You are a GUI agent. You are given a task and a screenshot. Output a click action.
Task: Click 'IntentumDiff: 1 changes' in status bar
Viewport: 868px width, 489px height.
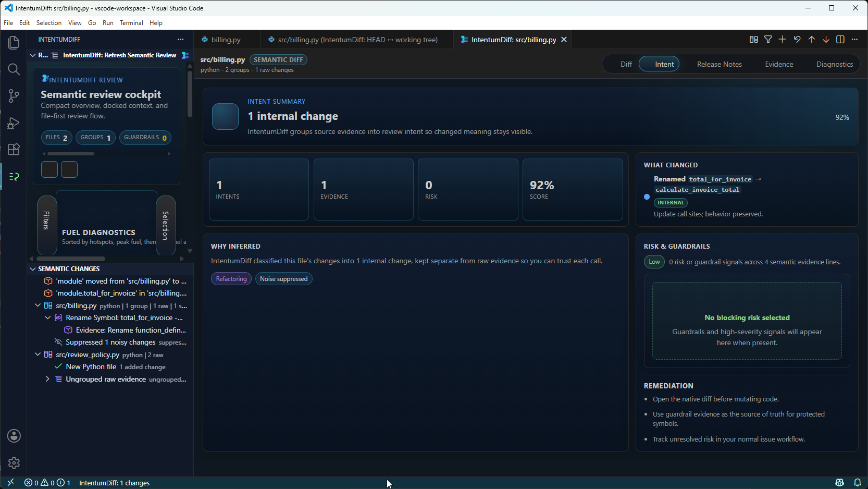click(114, 483)
